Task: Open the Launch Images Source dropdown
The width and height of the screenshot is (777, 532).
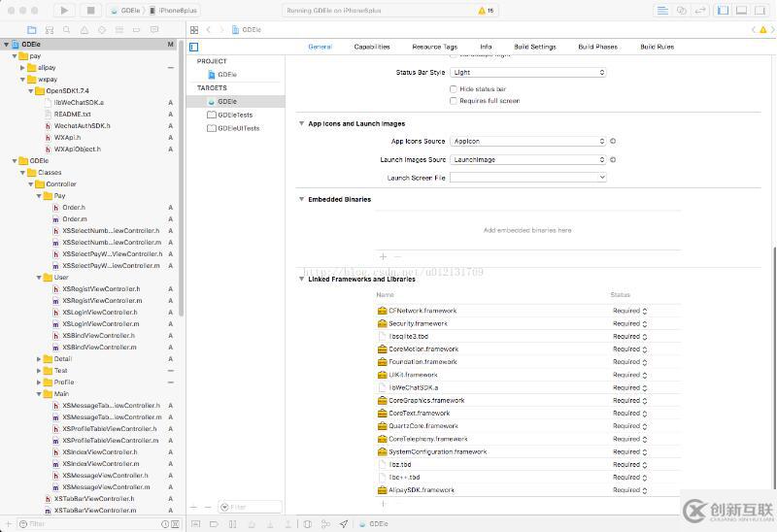Action: pos(527,159)
